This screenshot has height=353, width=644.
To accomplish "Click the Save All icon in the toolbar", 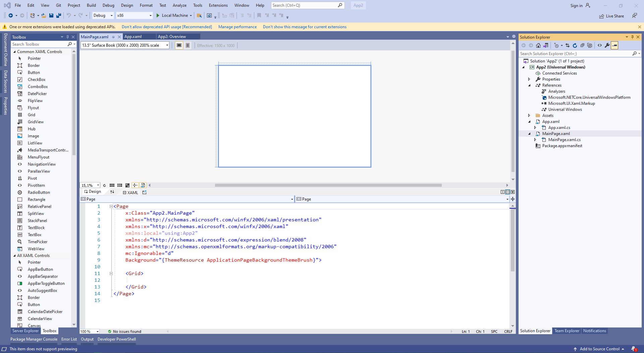I will coord(59,15).
